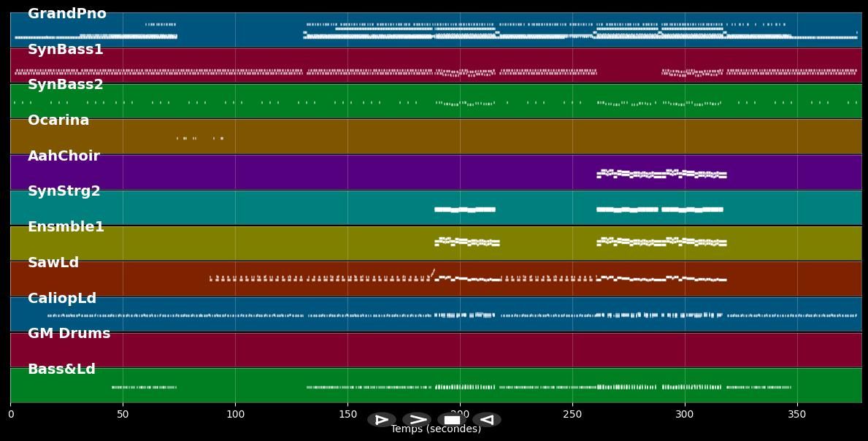Click the Temps (secondes) axis label

coord(434,429)
